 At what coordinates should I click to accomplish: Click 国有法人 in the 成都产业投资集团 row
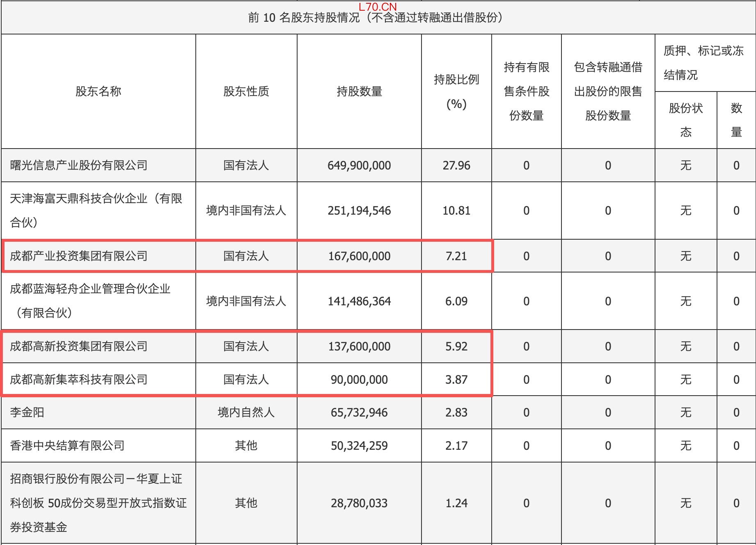click(246, 256)
